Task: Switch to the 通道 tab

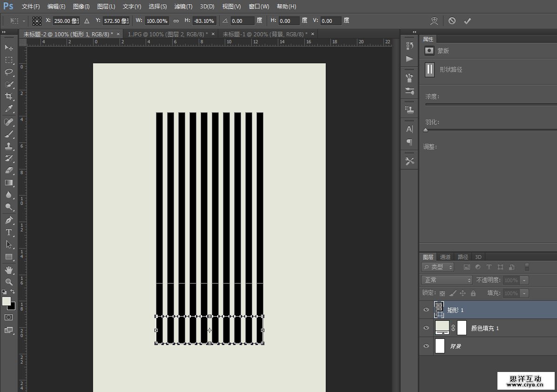Action: 445,257
